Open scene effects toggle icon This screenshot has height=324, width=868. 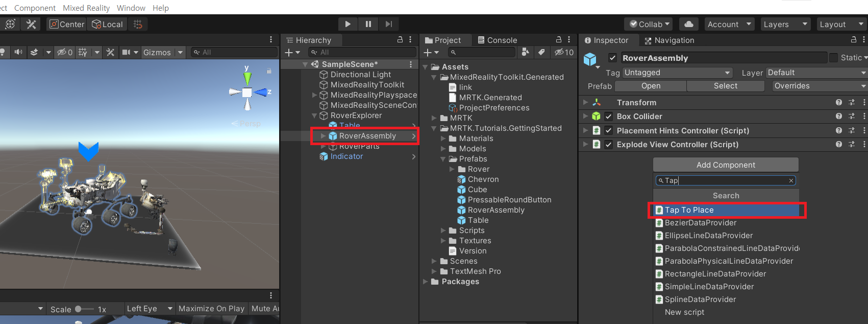[34, 52]
